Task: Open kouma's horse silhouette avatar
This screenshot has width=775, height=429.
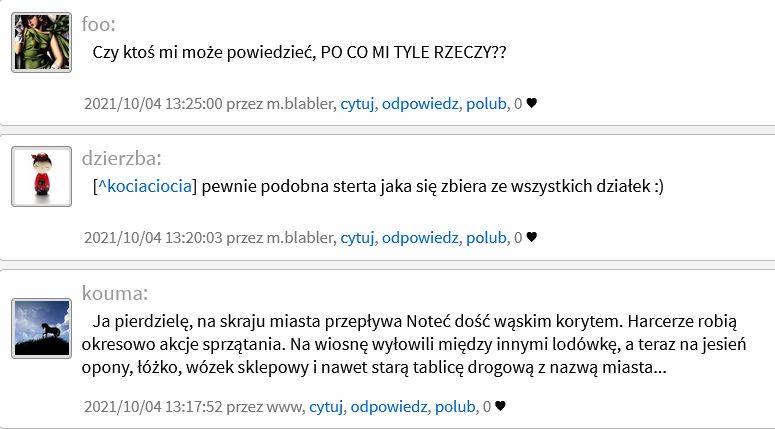Action: click(42, 328)
